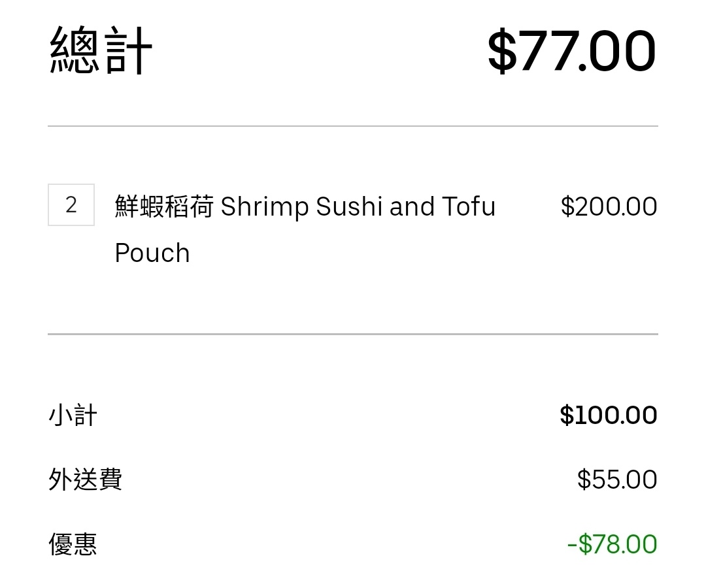Tap the 外送費 delivery fee label
The height and width of the screenshot is (588, 706).
[x=85, y=479]
